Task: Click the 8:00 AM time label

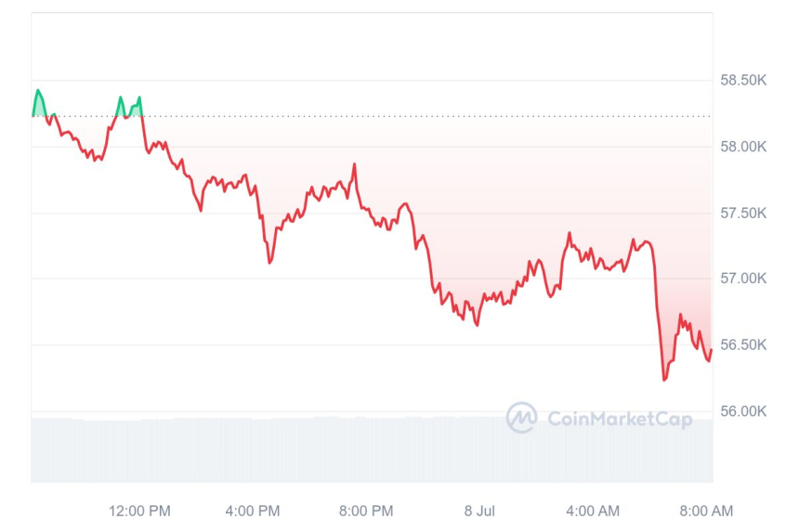Action: click(706, 511)
